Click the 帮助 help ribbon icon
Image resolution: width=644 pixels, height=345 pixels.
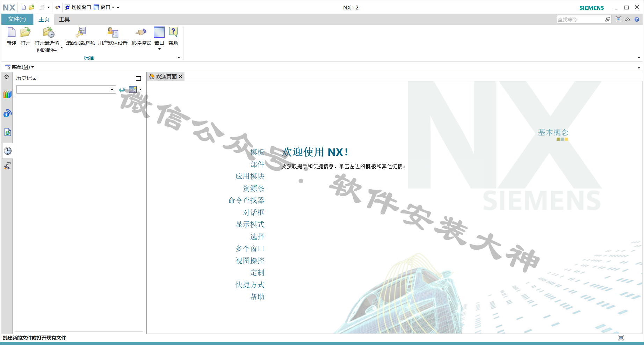pos(173,37)
